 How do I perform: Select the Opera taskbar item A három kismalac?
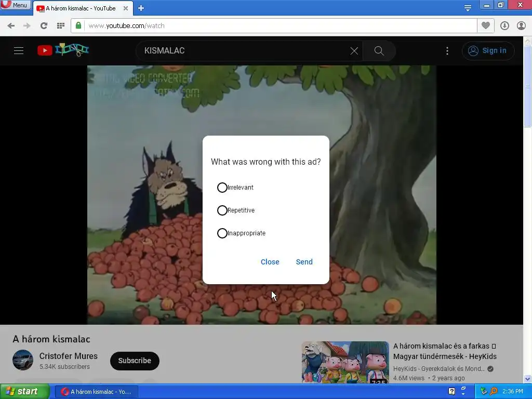(97, 392)
